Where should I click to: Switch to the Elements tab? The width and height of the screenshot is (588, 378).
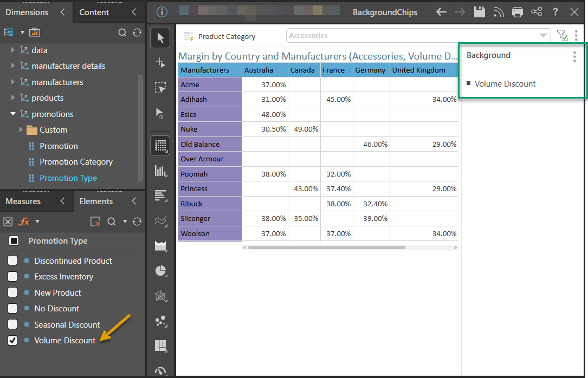tap(96, 201)
